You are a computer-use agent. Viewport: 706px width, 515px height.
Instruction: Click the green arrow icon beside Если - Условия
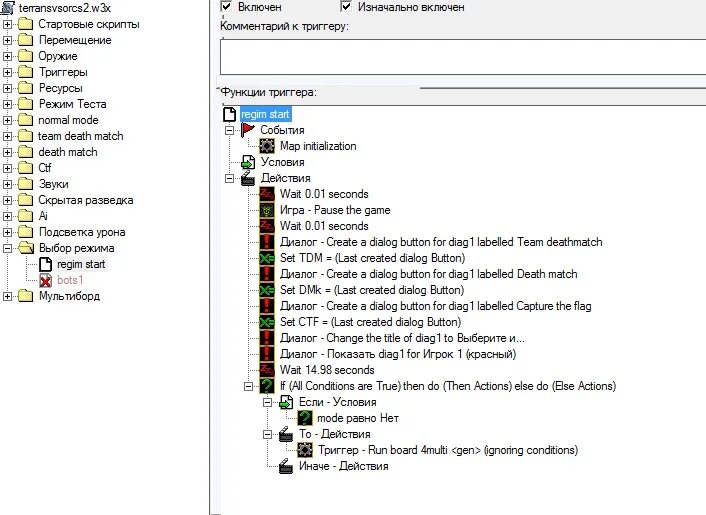coord(286,402)
